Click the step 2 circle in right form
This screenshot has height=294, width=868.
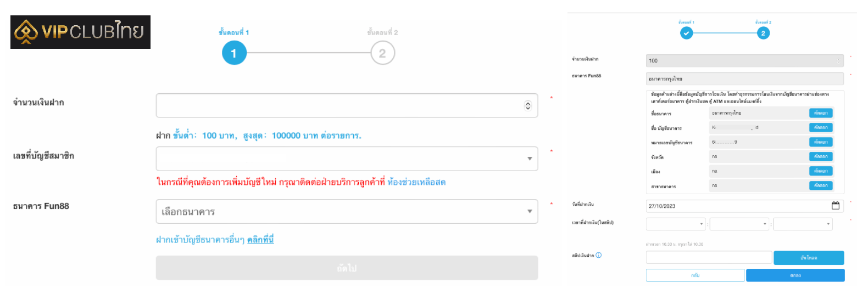pos(763,33)
